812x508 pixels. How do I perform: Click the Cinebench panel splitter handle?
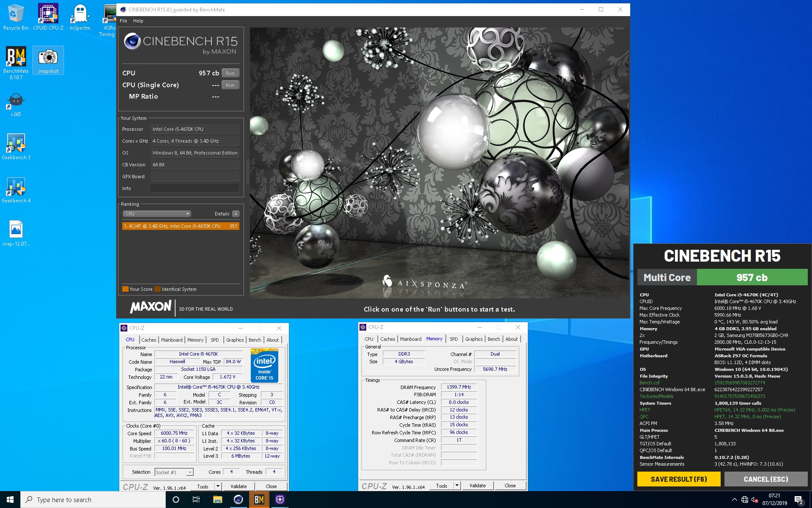tap(247, 171)
